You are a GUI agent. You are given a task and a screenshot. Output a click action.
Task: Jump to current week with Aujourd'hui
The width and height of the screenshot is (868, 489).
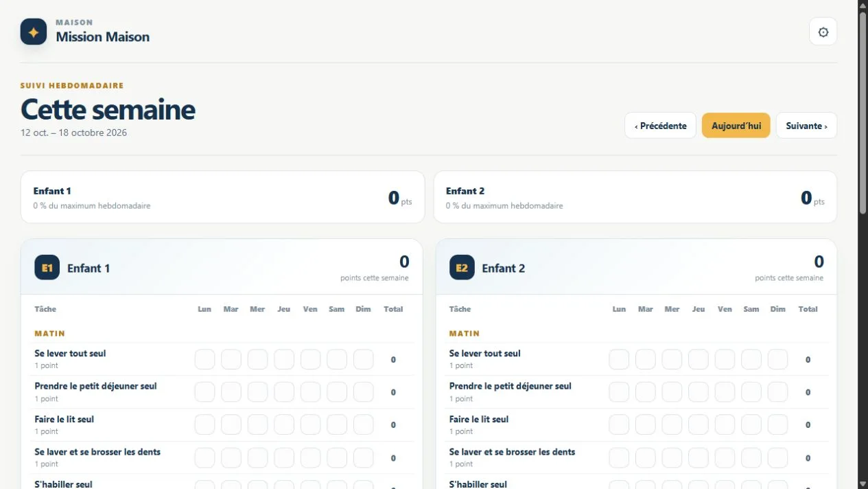pos(736,126)
